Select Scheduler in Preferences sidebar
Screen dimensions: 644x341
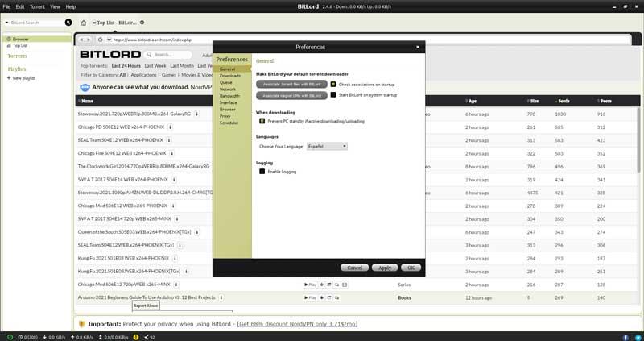pyautogui.click(x=229, y=123)
